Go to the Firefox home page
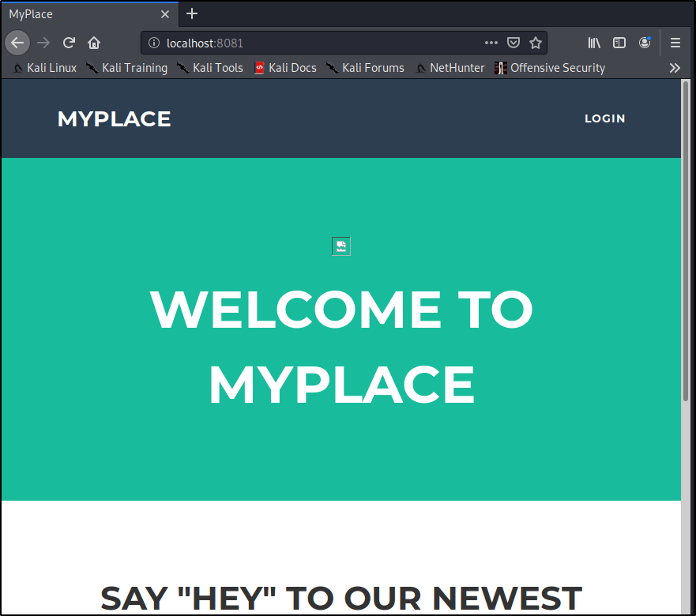696x616 pixels. (94, 43)
